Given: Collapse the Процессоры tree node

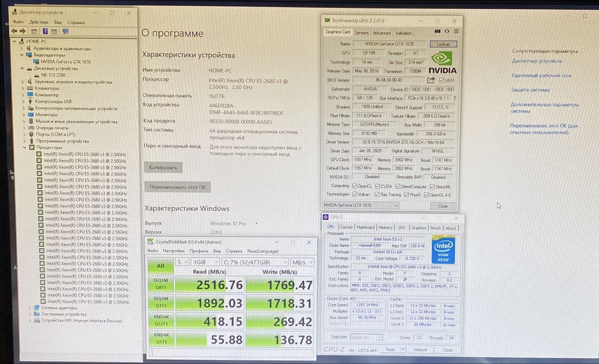Looking at the screenshot, I should pyautogui.click(x=25, y=147).
